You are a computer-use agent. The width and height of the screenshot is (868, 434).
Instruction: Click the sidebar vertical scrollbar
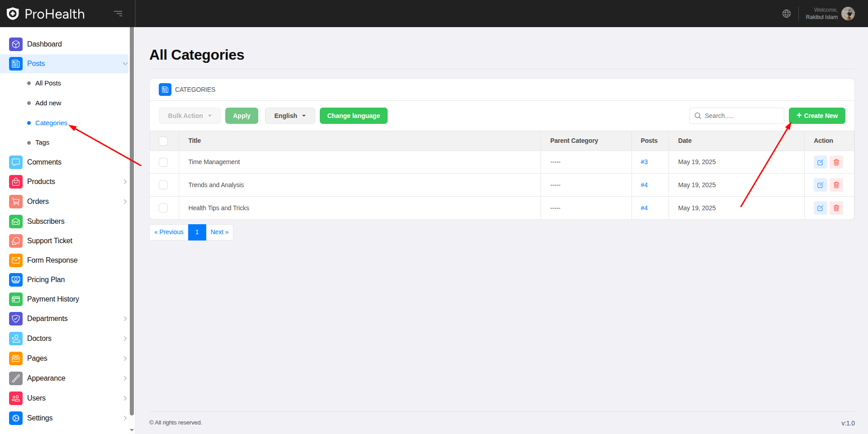pyautogui.click(x=132, y=222)
